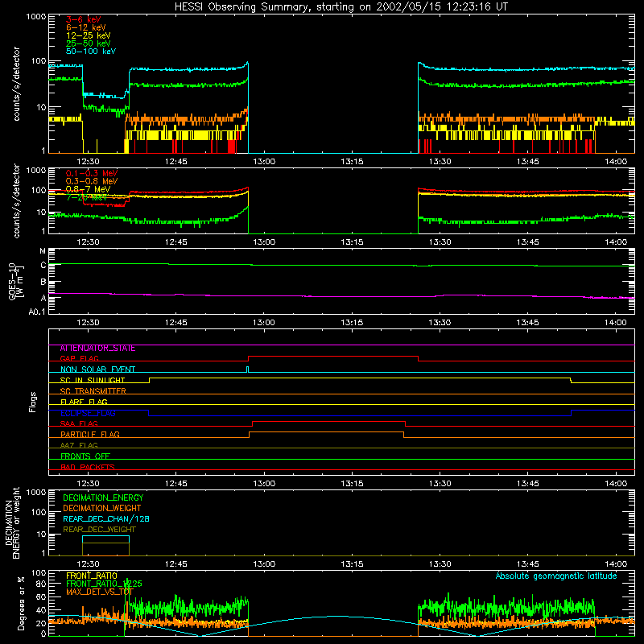This screenshot has width=644, height=644.
Task: Click the green 7-20 MeV legend entry
Action: coord(86,197)
